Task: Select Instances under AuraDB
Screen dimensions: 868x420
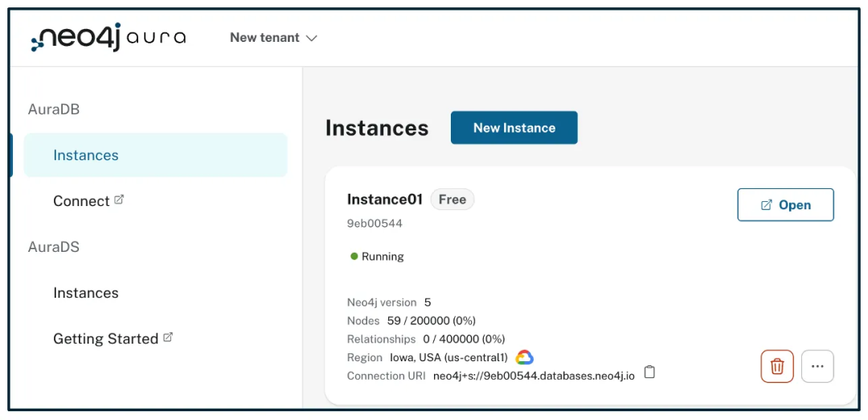Action: pos(86,155)
